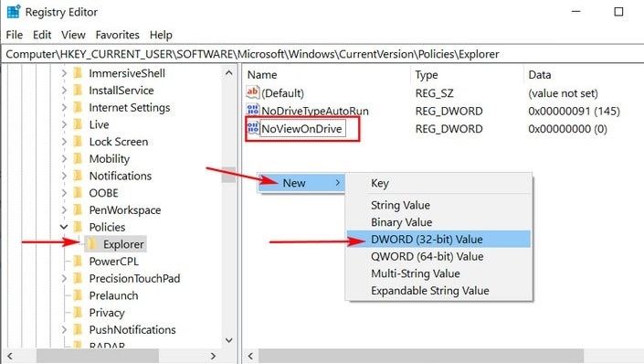This screenshot has width=644, height=364.
Task: Click the InstallService folder icon
Action: point(78,90)
